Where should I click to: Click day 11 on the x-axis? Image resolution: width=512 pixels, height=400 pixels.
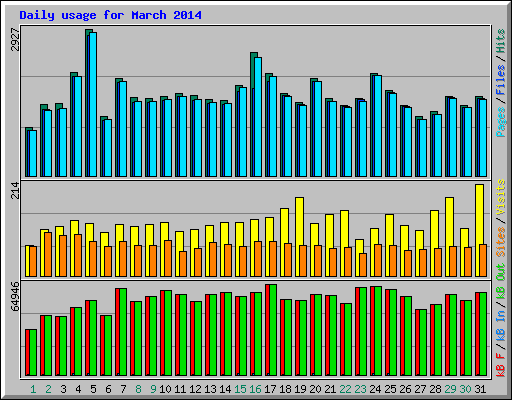pyautogui.click(x=180, y=389)
